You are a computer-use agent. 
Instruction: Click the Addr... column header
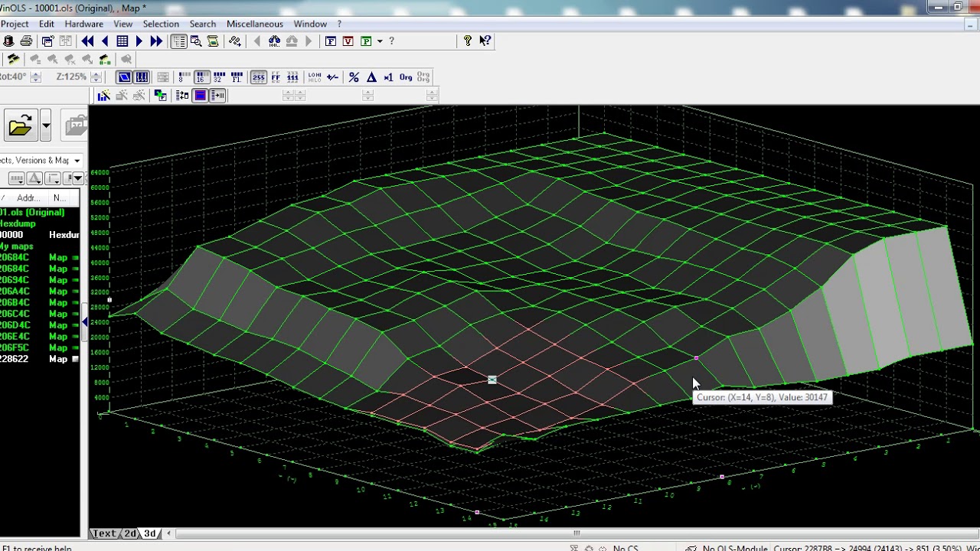[x=28, y=197]
